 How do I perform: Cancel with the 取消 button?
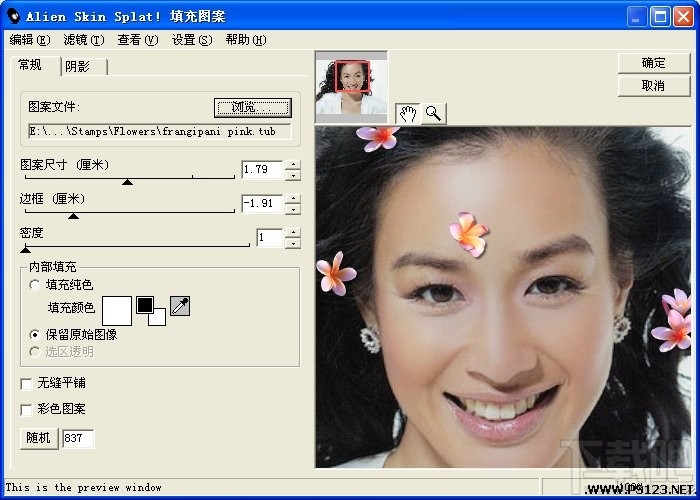(654, 86)
